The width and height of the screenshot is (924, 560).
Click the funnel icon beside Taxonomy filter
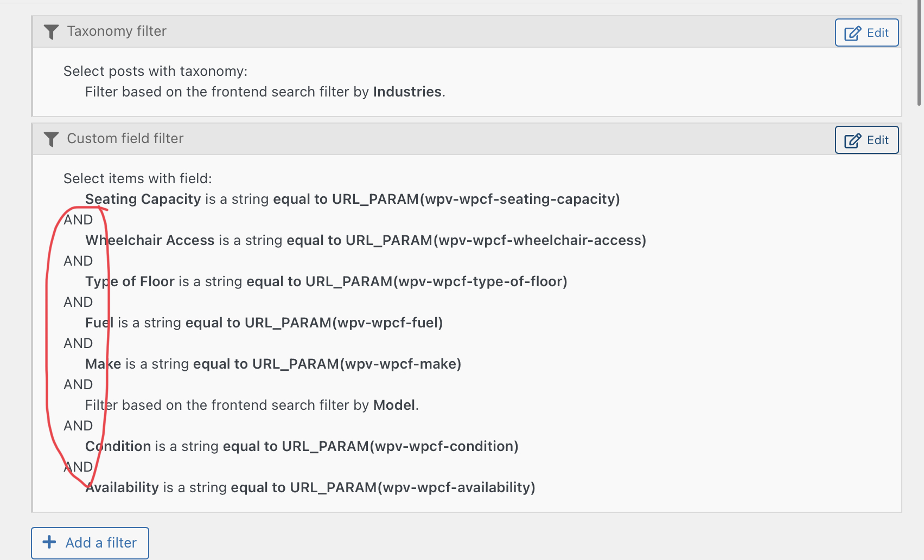pos(51,32)
